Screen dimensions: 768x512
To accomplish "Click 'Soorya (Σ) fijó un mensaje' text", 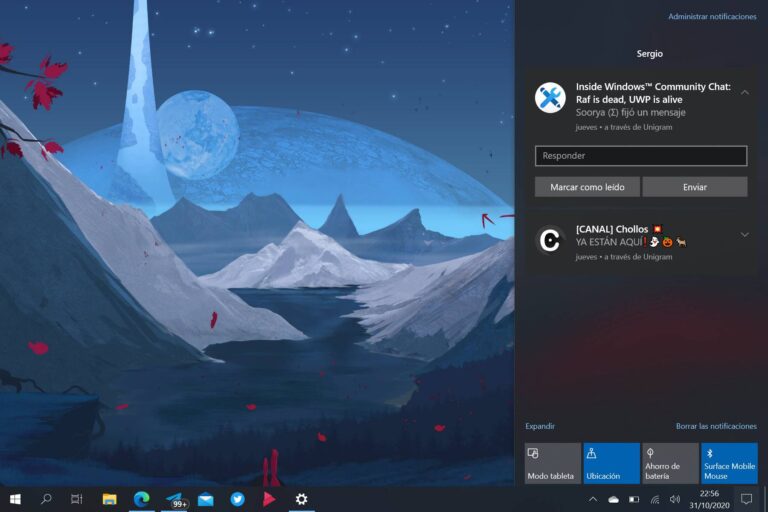I will [630, 113].
